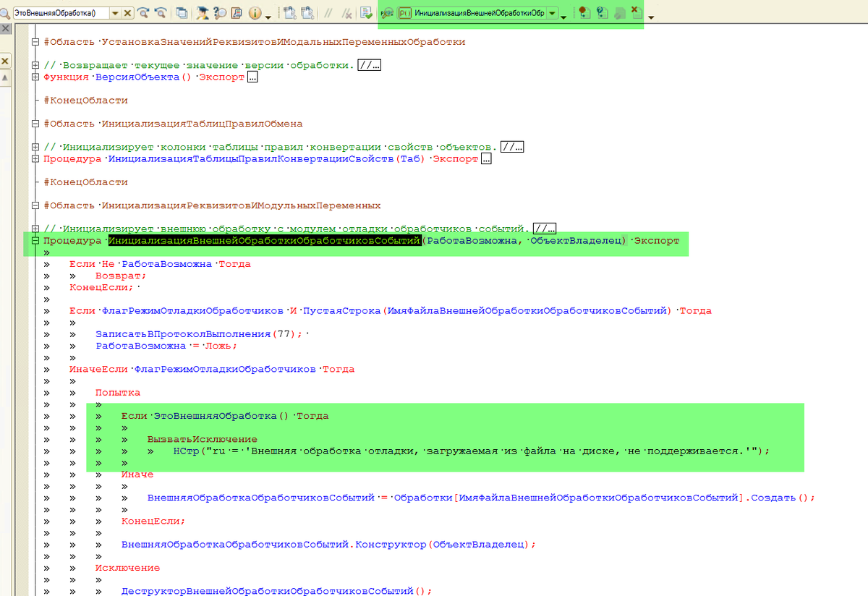This screenshot has width=868, height=596.
Task: Collapse the УстановкаЗначенийРеквизитовИМодальныхПеременныхОбработки region
Action: click(35, 42)
